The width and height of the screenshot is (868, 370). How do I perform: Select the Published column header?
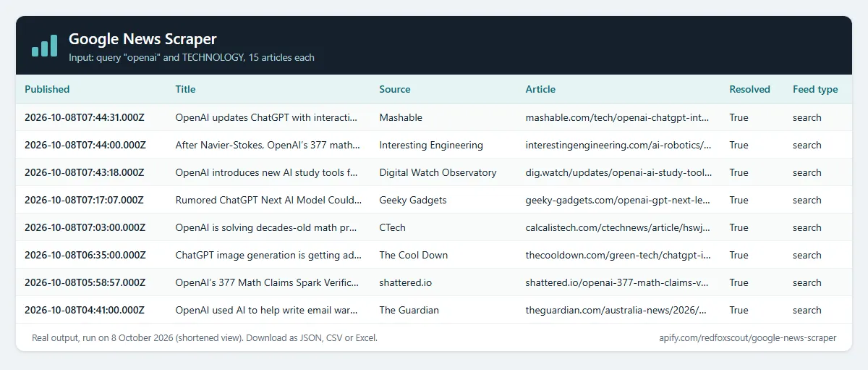[47, 89]
